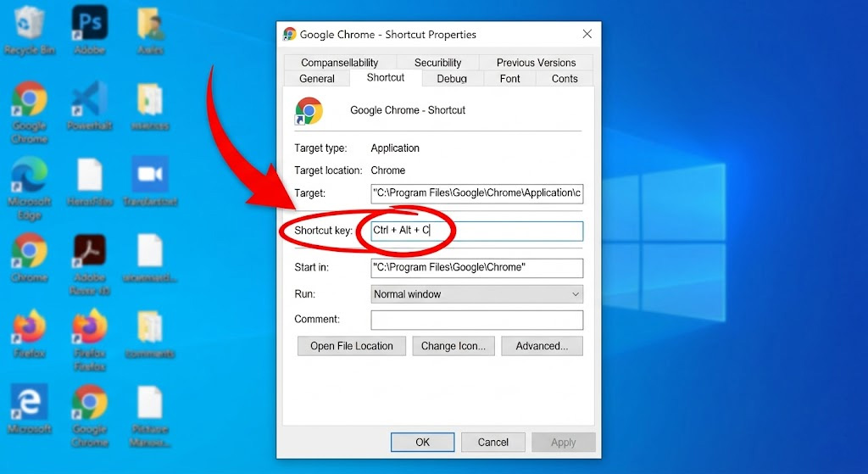Select the folder icon next to Visual Studio Code
The height and width of the screenshot is (474, 868).
[x=150, y=99]
